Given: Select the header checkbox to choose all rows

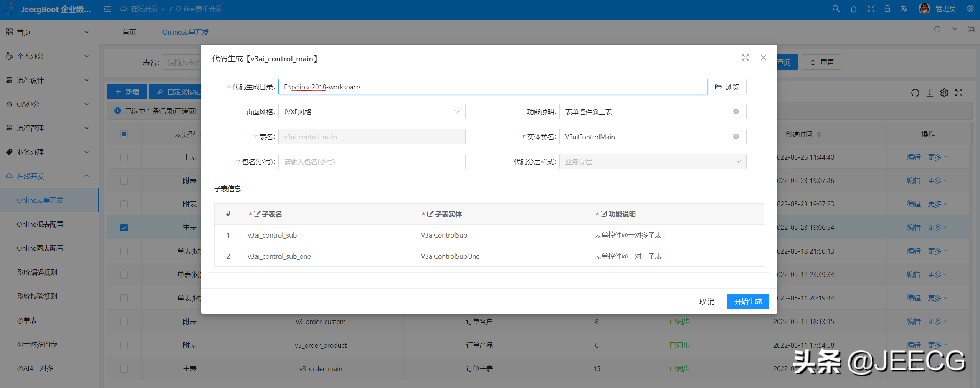Looking at the screenshot, I should coord(124,134).
